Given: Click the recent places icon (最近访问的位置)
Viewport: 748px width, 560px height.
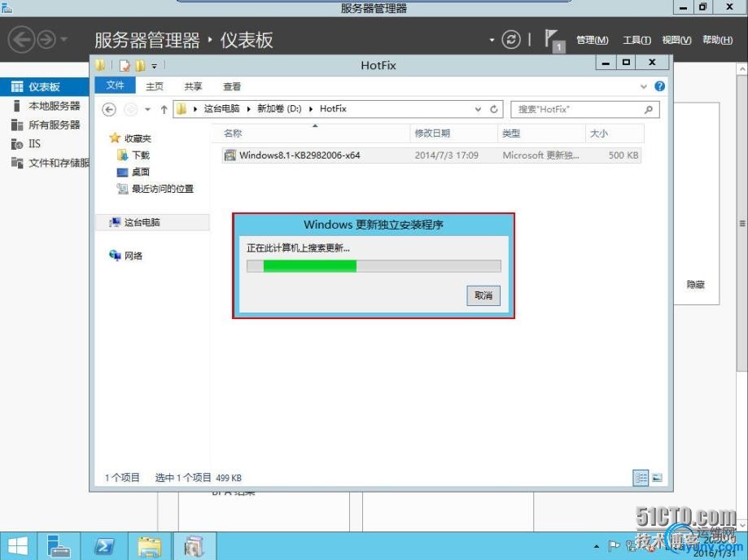Looking at the screenshot, I should pyautogui.click(x=123, y=189).
